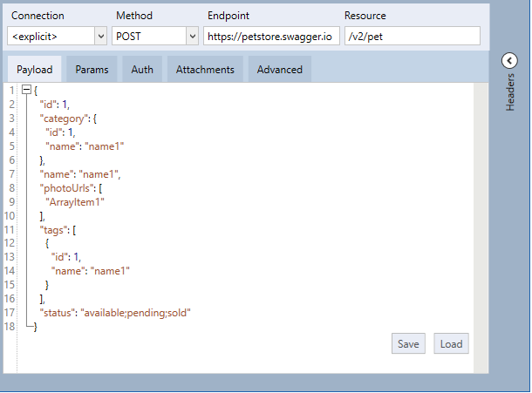The height and width of the screenshot is (393, 532).
Task: Click the vertical Headers label
Action: click(511, 91)
